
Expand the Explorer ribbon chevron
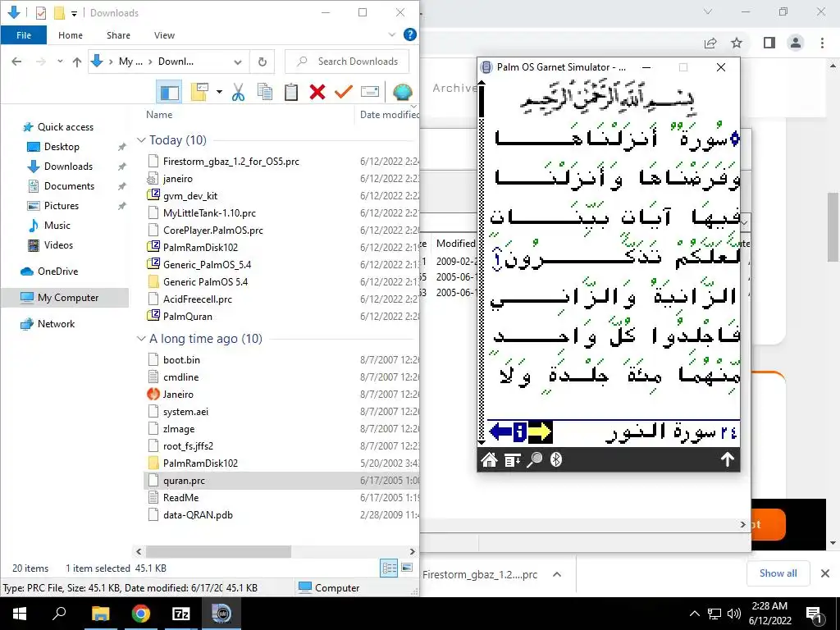coord(392,34)
